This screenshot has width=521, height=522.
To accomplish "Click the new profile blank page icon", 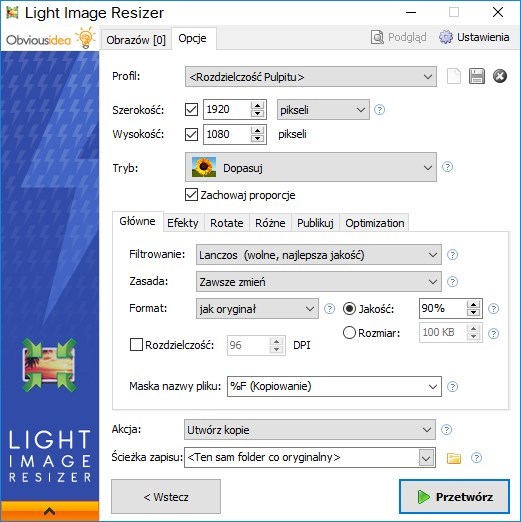I will pos(454,76).
